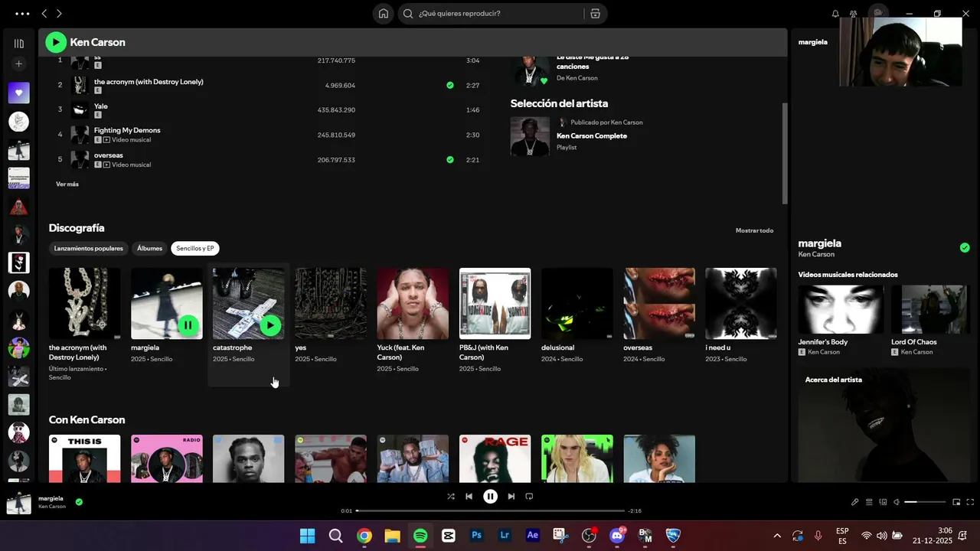Go forward with the right arrow

pyautogui.click(x=59, y=14)
